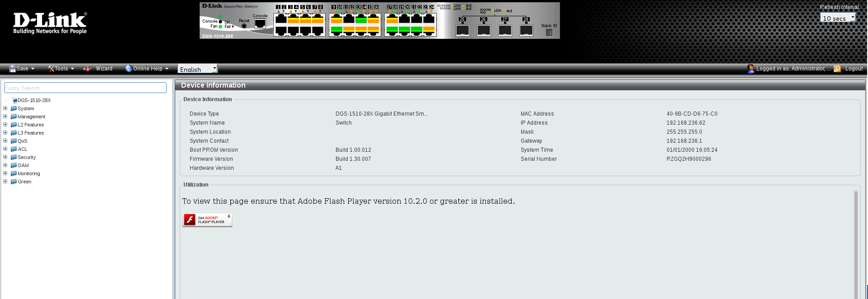Click the DGS-1510-28X device tree icon

[14, 100]
